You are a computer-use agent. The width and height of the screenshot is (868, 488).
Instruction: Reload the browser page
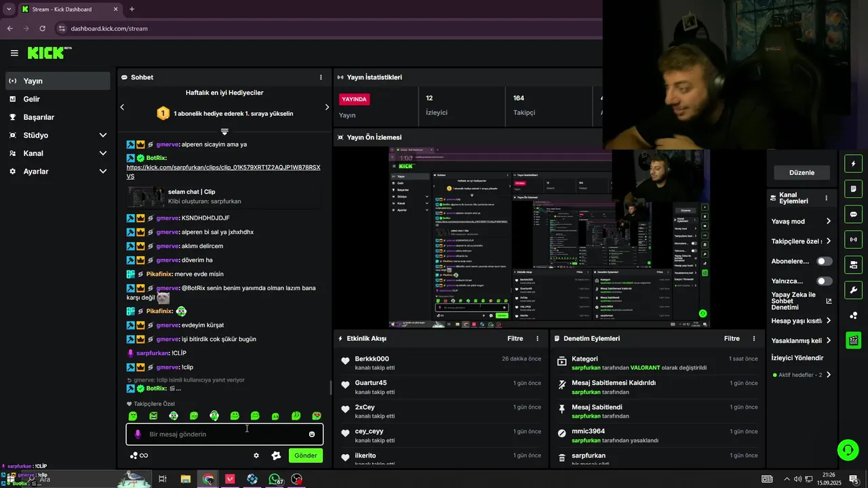(x=43, y=28)
